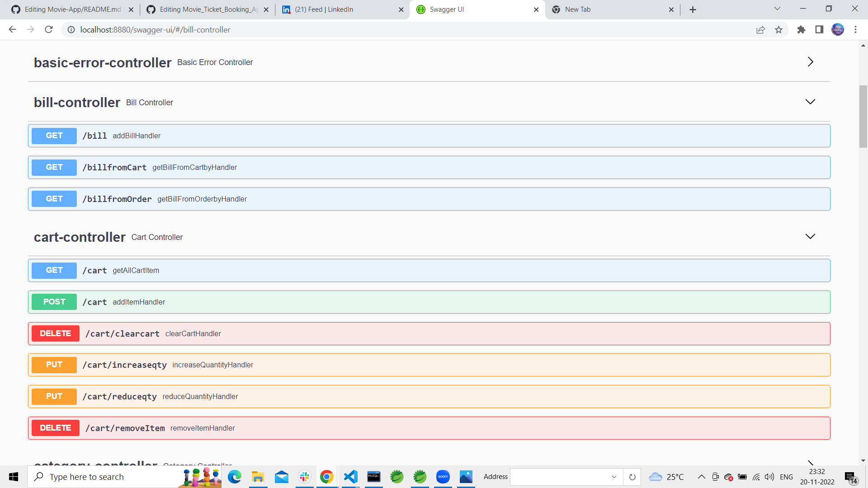Open the browser Extensions puzzle icon
Viewport: 868px width, 488px height.
pyautogui.click(x=801, y=30)
